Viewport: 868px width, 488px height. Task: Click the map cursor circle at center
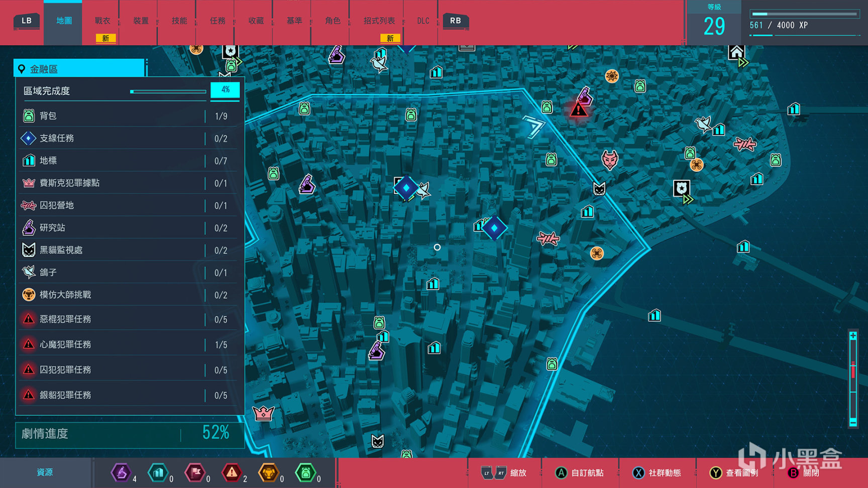tap(437, 247)
